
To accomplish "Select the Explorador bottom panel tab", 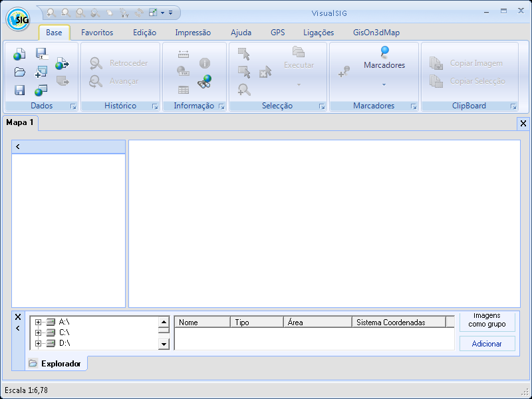I will click(56, 364).
